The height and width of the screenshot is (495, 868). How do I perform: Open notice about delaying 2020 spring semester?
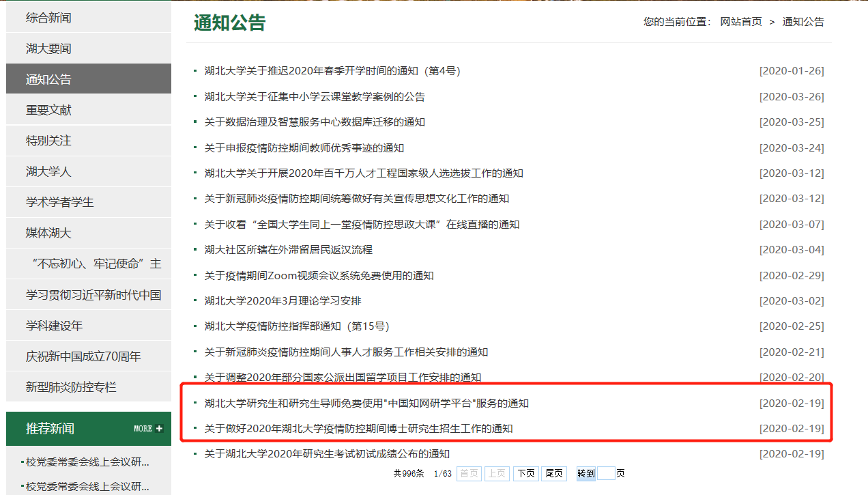click(333, 71)
